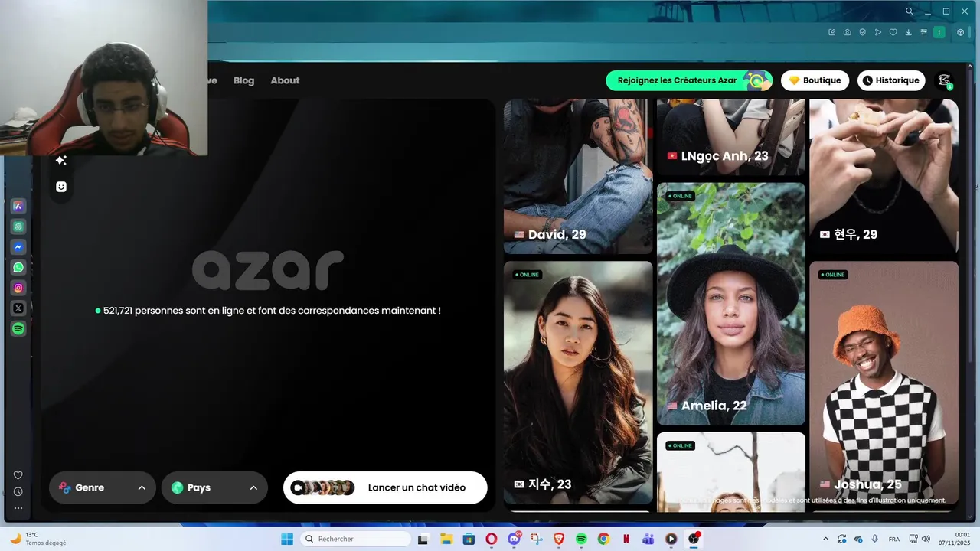Open Snipping Tool from taskbar
980x551 pixels.
pos(536,539)
